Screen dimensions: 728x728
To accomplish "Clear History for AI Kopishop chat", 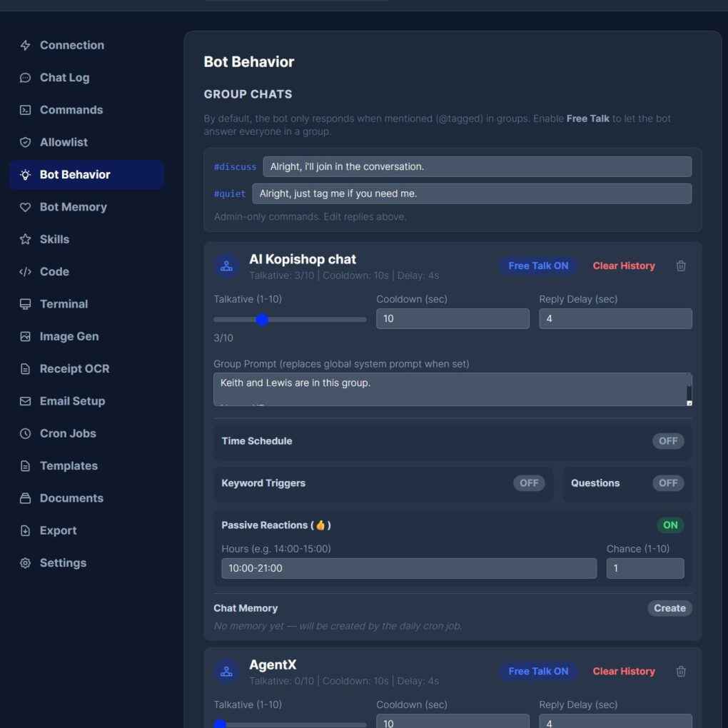I will tap(624, 266).
